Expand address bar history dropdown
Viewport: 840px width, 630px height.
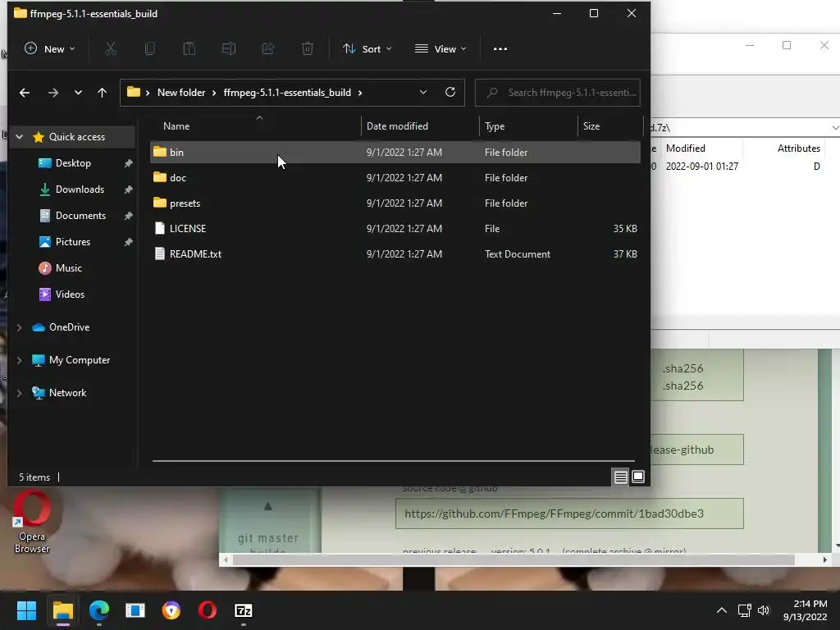click(x=422, y=92)
